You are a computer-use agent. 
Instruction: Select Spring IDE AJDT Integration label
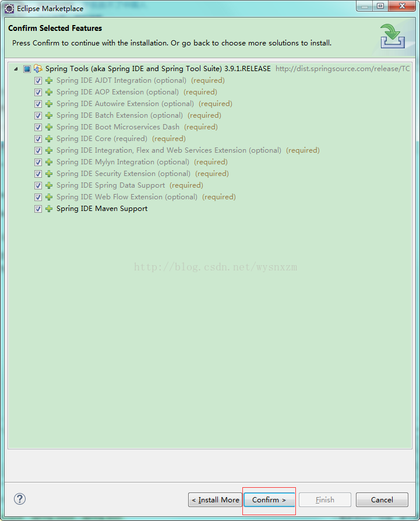[122, 80]
